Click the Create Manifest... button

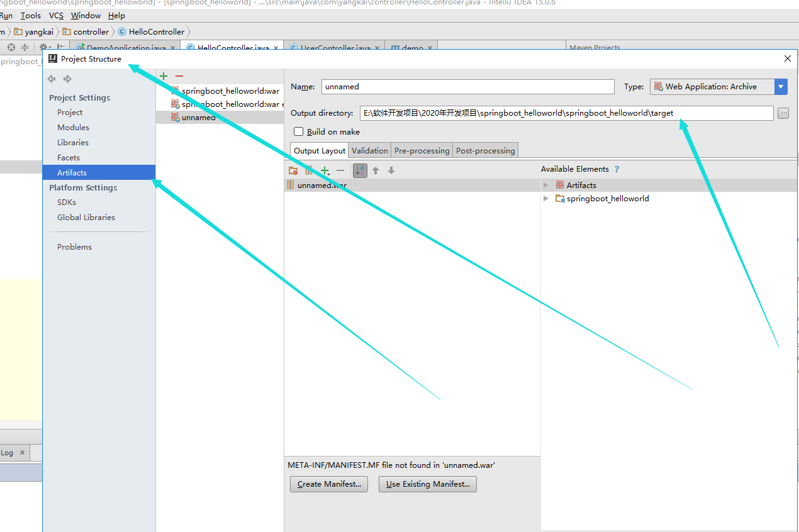click(x=329, y=484)
